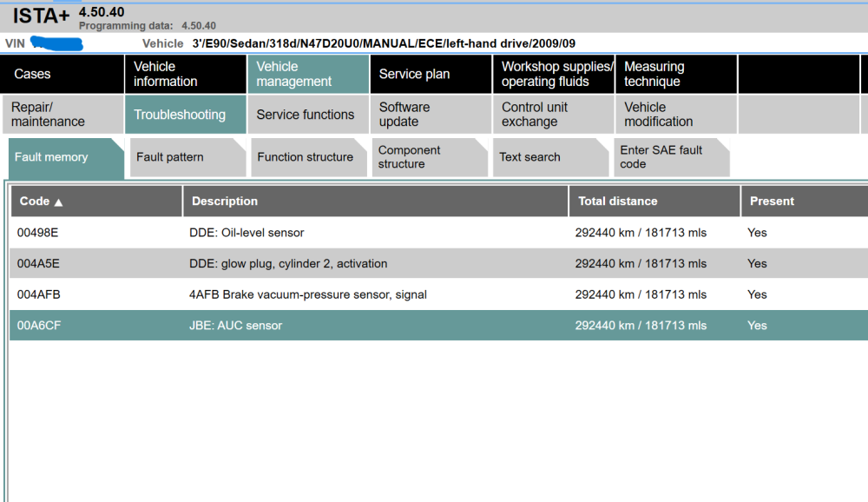Open the Software update submenu
The width and height of the screenshot is (868, 502).
(x=404, y=115)
